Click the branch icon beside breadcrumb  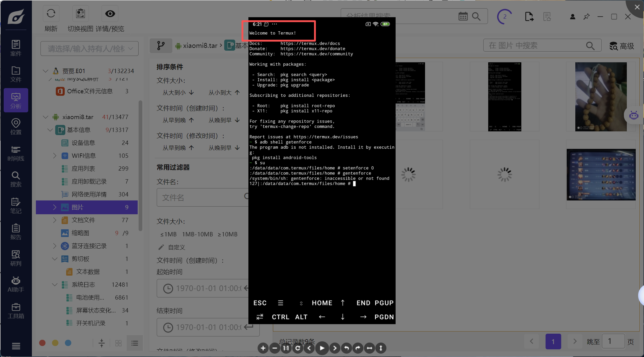pos(161,46)
